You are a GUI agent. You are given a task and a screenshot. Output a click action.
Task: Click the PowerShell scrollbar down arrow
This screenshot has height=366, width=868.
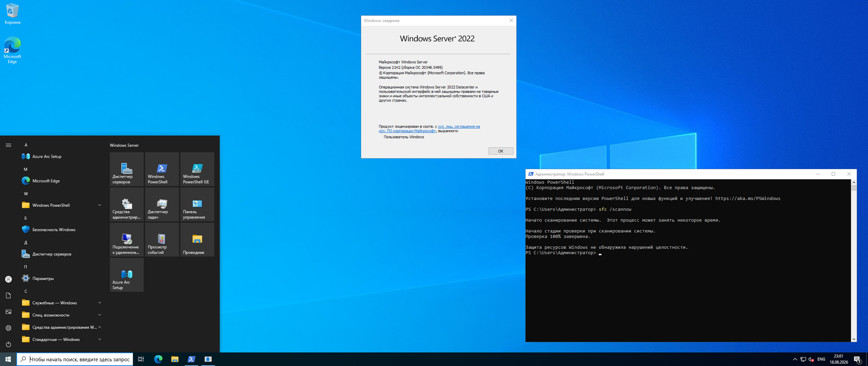pos(854,339)
